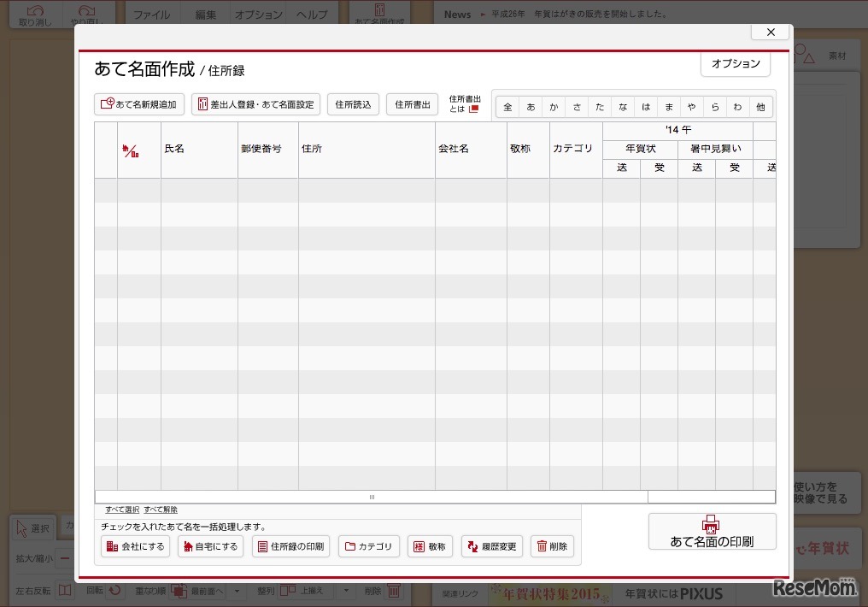
Task: Sort by 氏名 column header
Action: (x=199, y=150)
